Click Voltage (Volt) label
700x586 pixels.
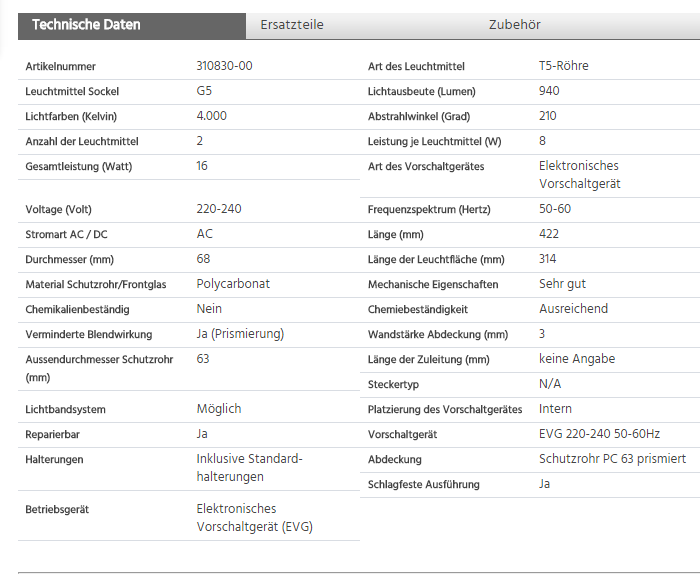coord(58,209)
